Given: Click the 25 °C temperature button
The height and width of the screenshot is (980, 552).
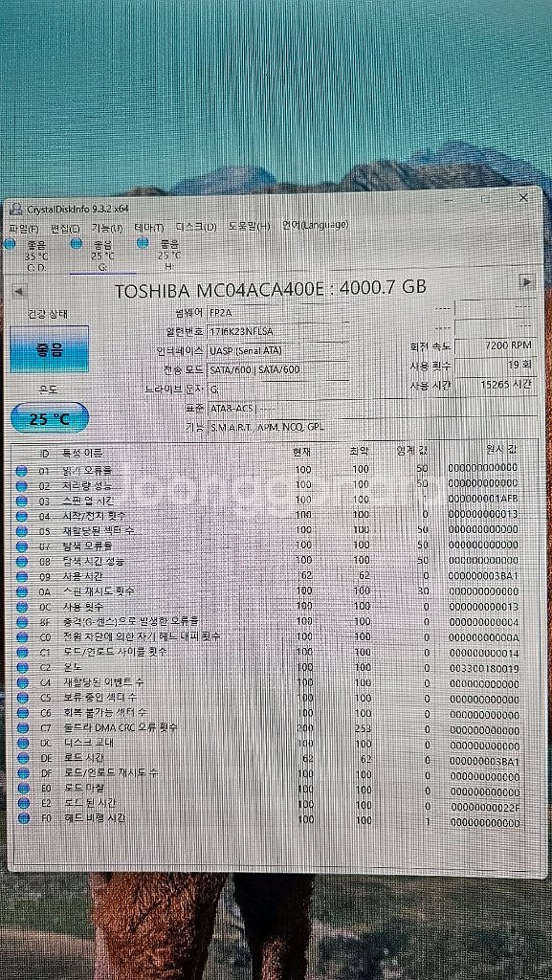Looking at the screenshot, I should tap(50, 419).
